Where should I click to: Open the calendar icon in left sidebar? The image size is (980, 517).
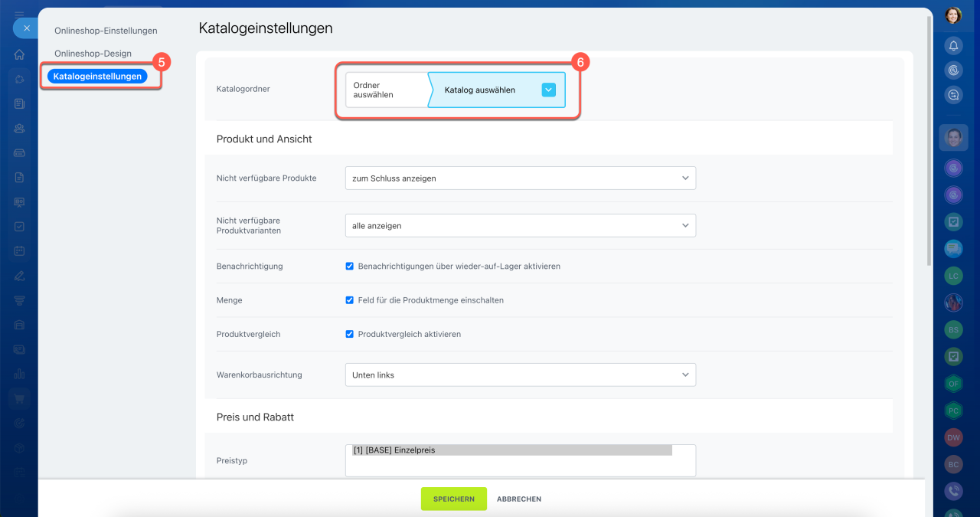pyautogui.click(x=19, y=250)
